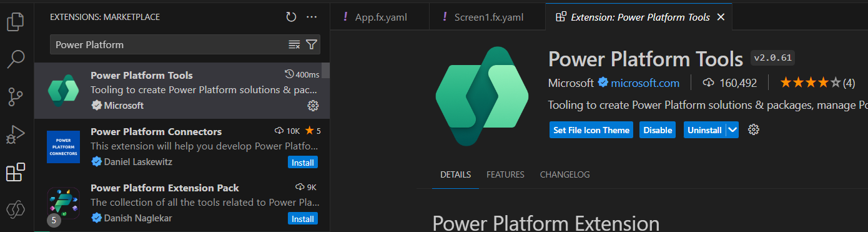Click the 160,492 download count
The image size is (868, 232).
[x=729, y=83]
